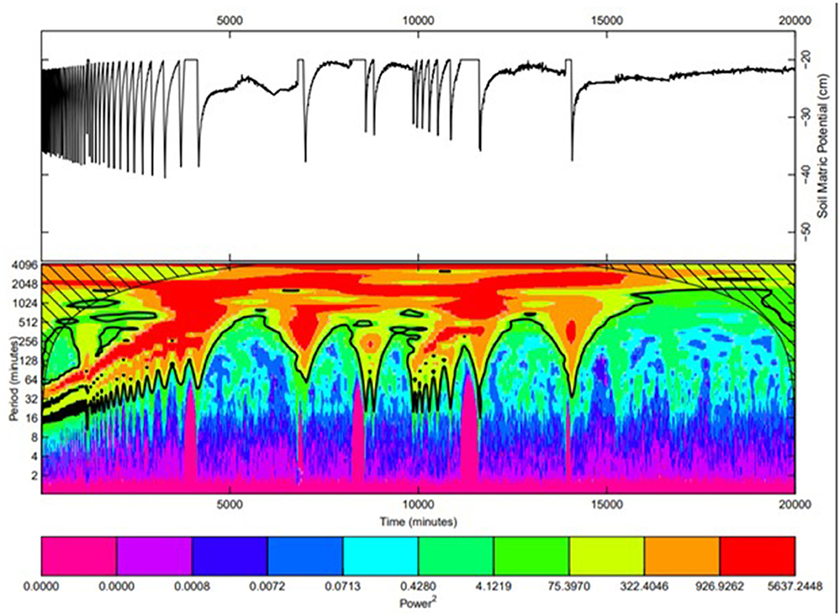Click the 5000 label above the time-series panel
Viewport: 840px width, 616px height.
pyautogui.click(x=229, y=20)
